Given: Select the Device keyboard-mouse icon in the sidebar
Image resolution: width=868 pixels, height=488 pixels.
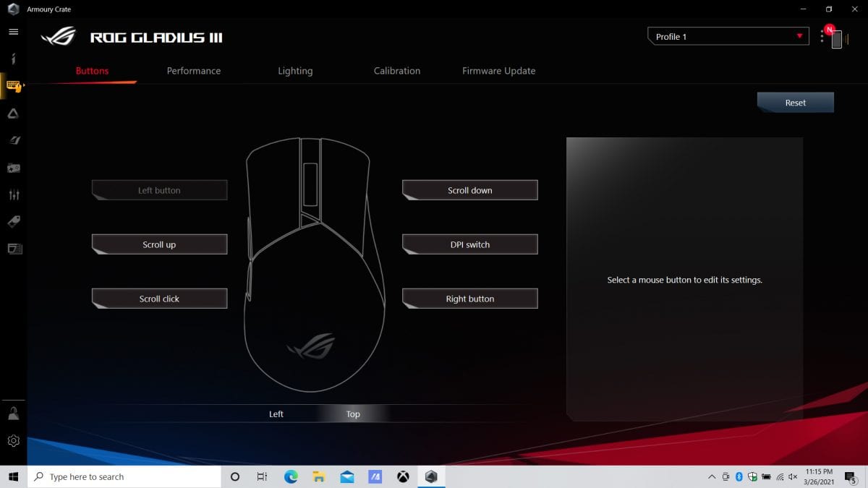Looking at the screenshot, I should tap(13, 85).
